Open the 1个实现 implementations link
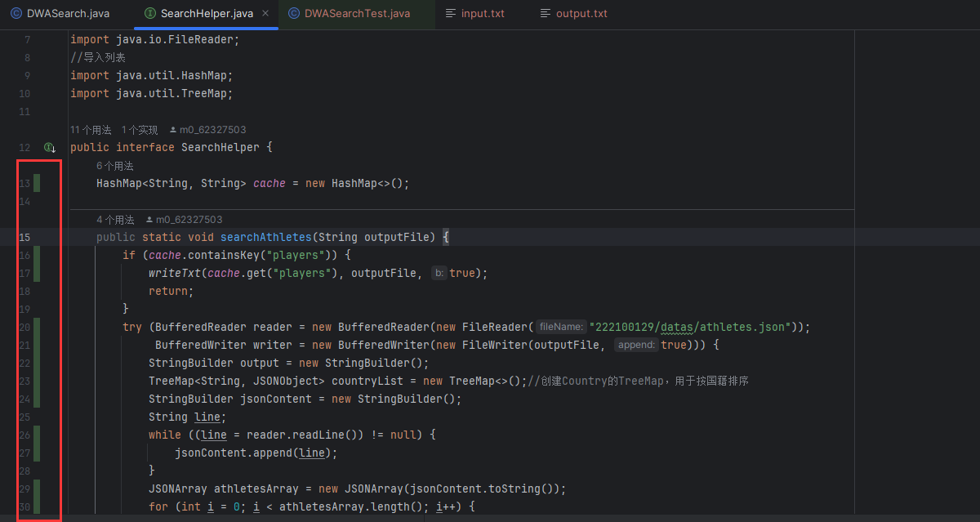Image resolution: width=980 pixels, height=522 pixels. (x=140, y=130)
